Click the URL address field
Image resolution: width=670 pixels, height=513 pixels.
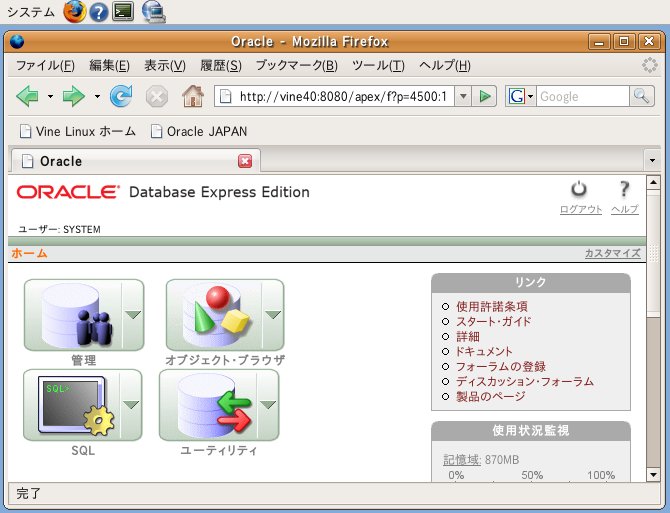334,97
